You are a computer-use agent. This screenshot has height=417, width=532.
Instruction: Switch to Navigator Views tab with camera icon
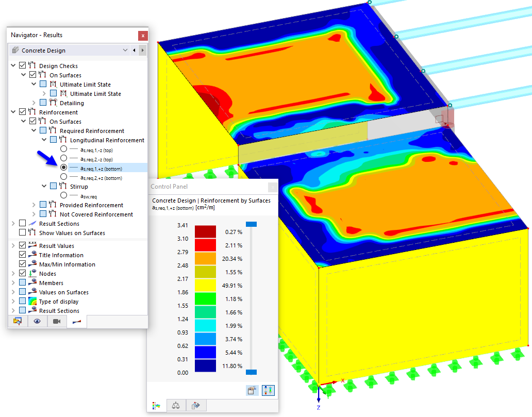(x=57, y=321)
